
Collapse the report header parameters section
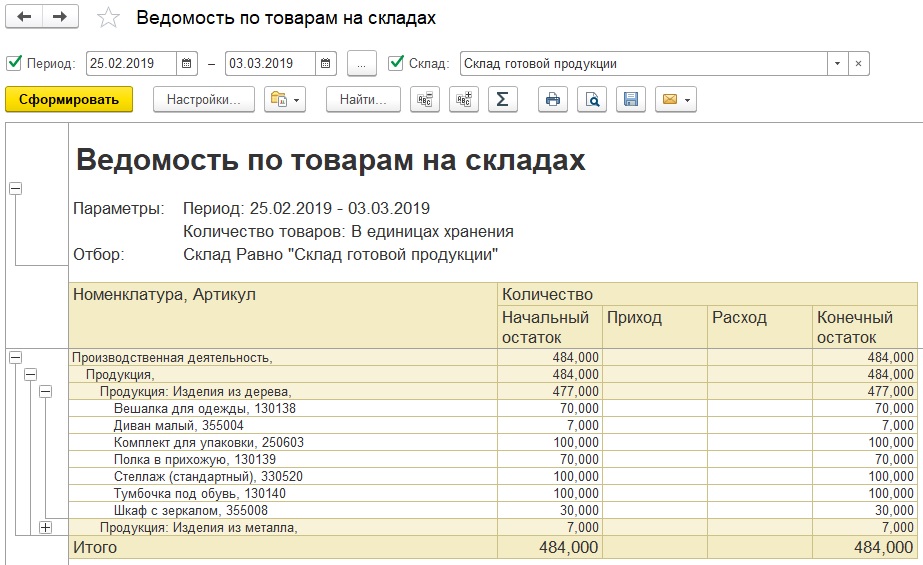coord(16,188)
